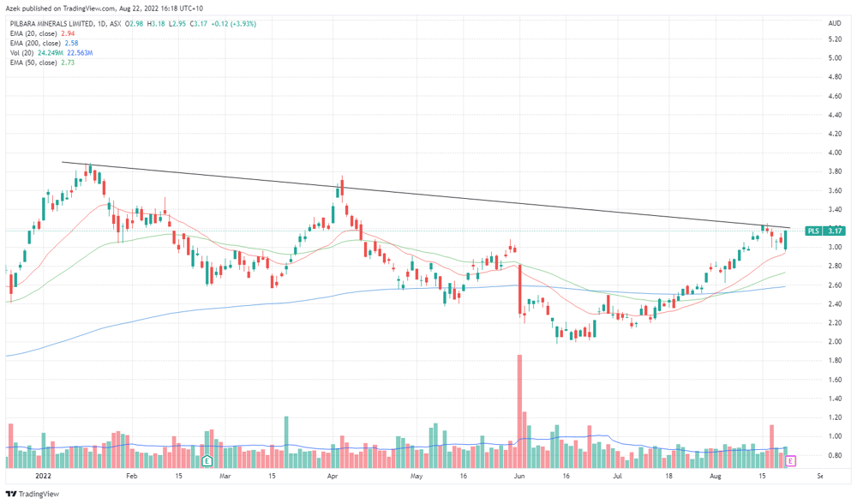
Task: Select the EMA (50, close) indicator legend
Action: (42, 63)
